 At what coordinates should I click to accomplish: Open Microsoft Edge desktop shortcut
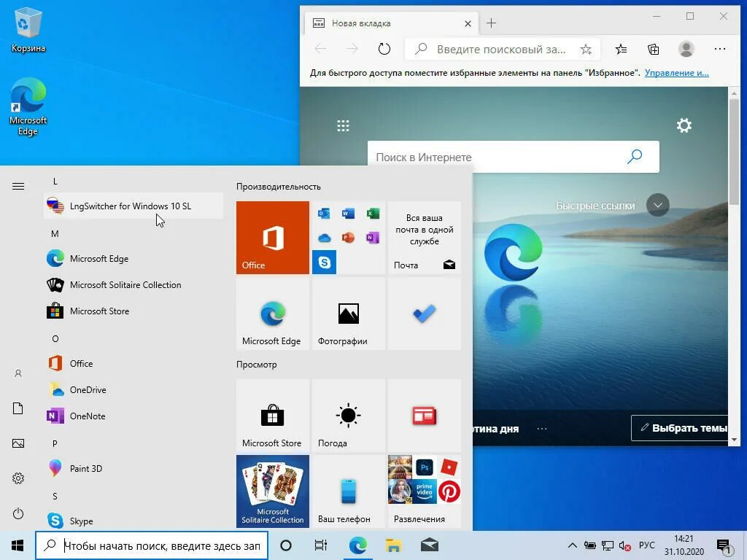pos(28,106)
